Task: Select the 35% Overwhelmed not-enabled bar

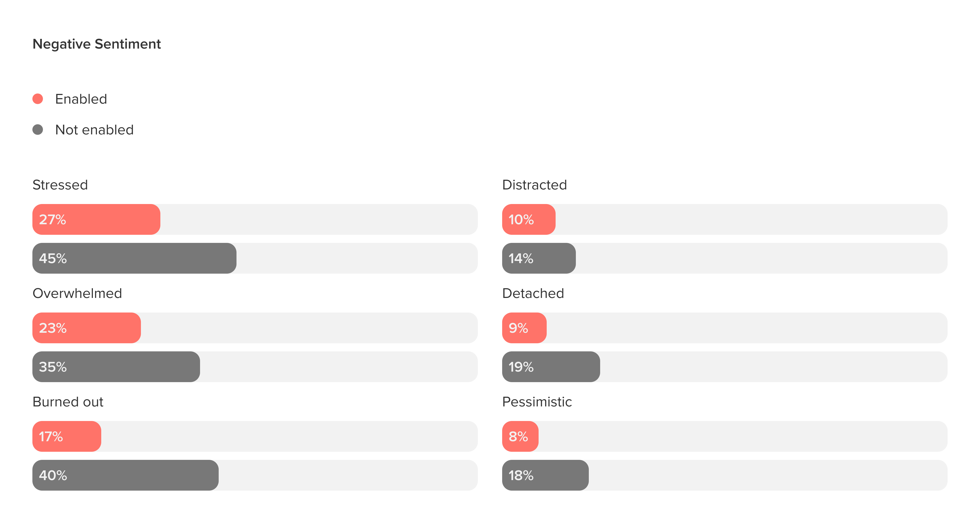Action: (x=116, y=367)
